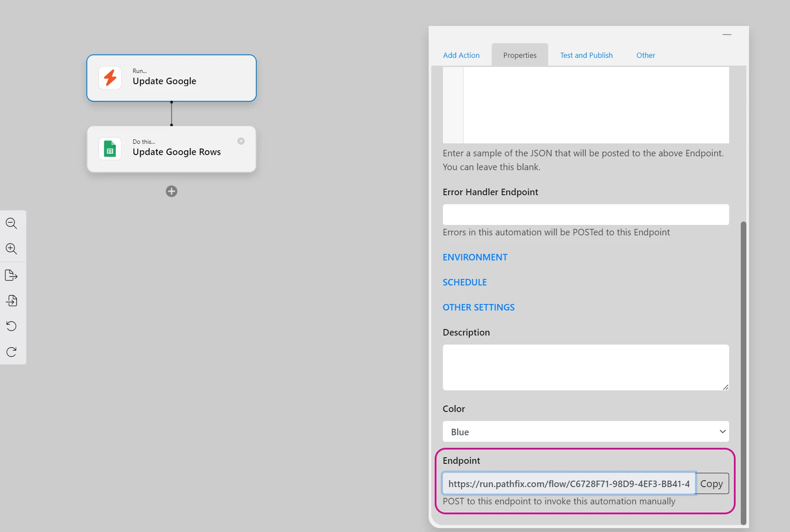
Task: Select the Properties tab
Action: (520, 55)
